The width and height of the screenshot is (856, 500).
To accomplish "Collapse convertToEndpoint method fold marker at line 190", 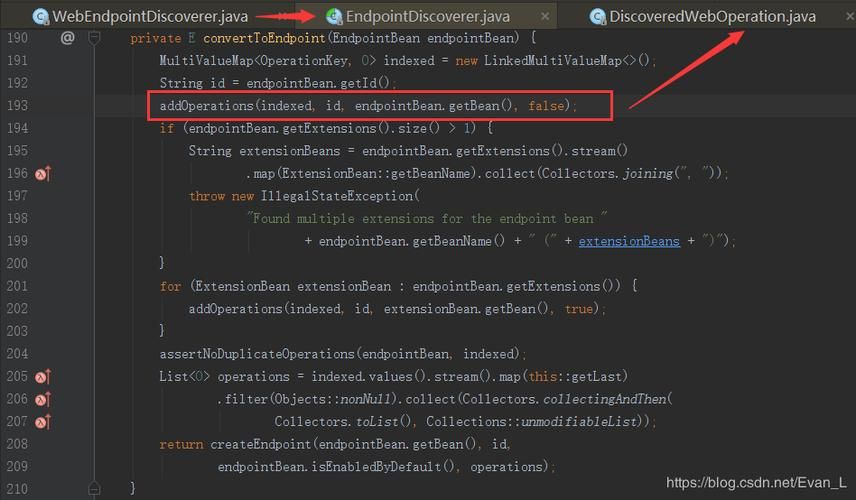I will (x=94, y=38).
